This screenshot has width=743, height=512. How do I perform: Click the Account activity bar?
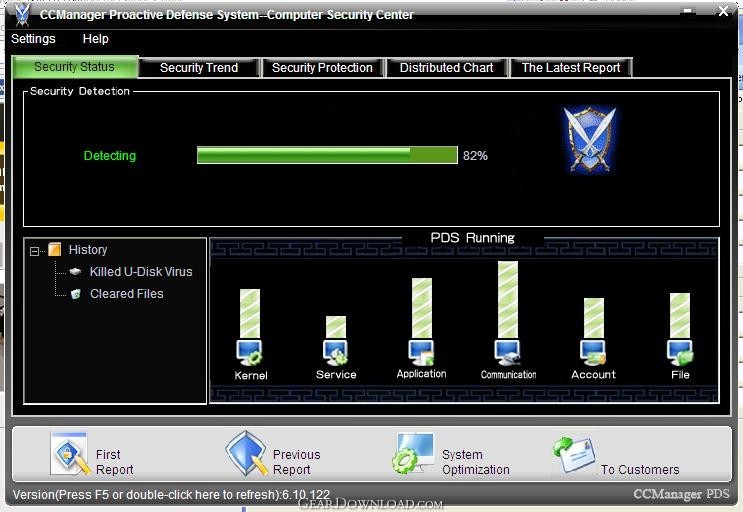[594, 318]
